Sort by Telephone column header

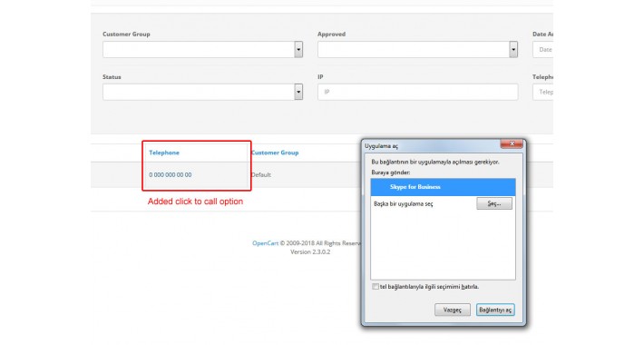(x=164, y=153)
